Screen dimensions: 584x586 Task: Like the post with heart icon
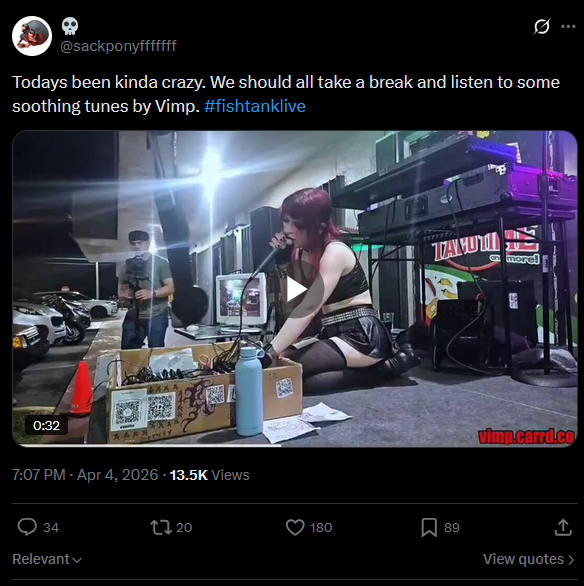295,527
